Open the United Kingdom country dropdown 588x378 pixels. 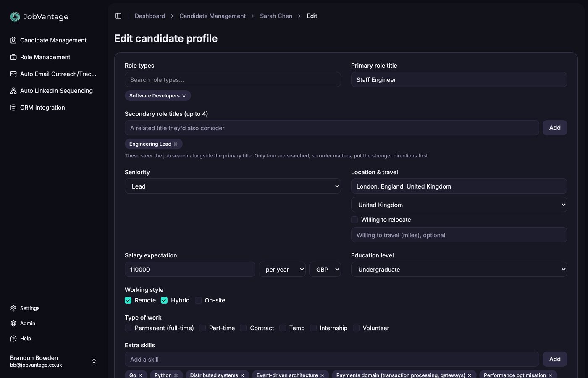[x=459, y=205]
